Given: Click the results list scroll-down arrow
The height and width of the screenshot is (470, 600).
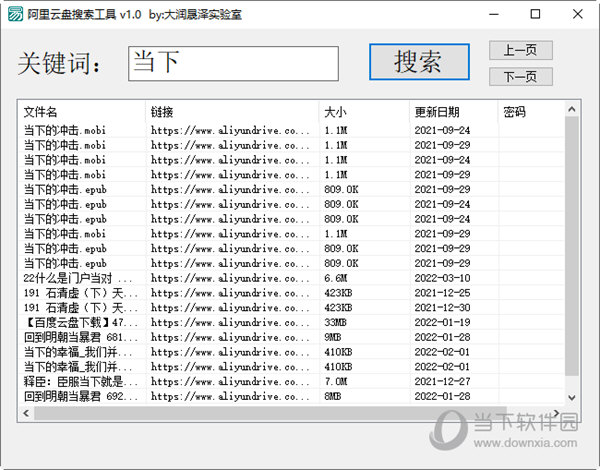Looking at the screenshot, I should [x=572, y=397].
